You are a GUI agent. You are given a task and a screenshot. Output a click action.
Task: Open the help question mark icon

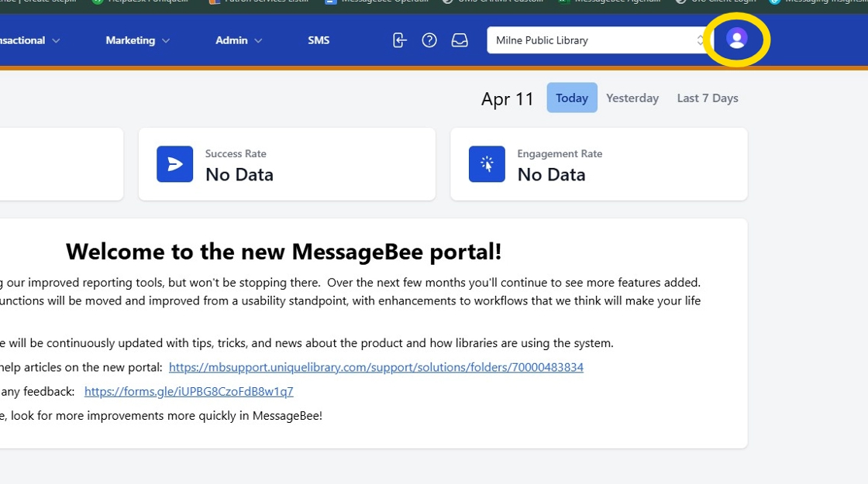[429, 40]
